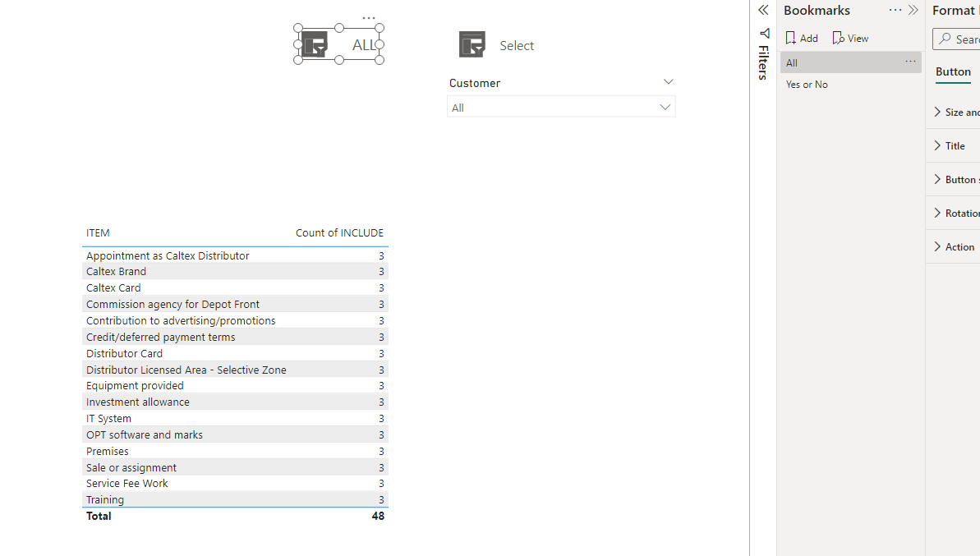Click the View bookmarks icon
Viewport: 980px width, 556px height.
click(838, 38)
